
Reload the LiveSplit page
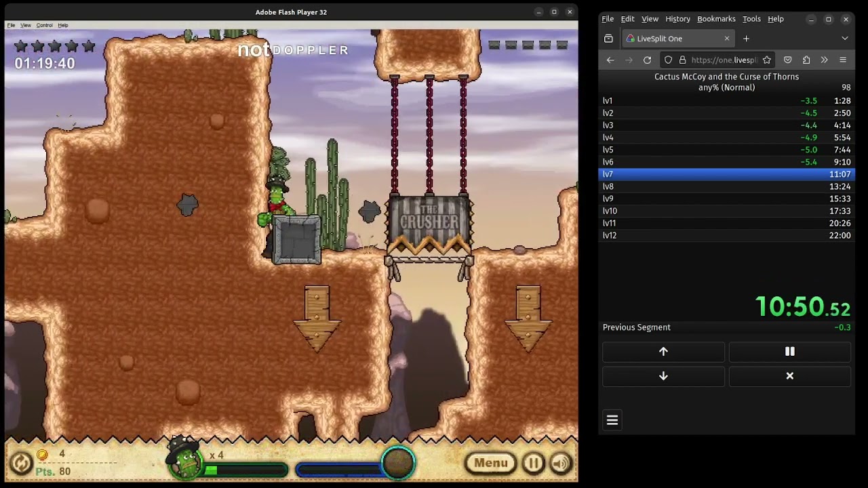coord(647,60)
